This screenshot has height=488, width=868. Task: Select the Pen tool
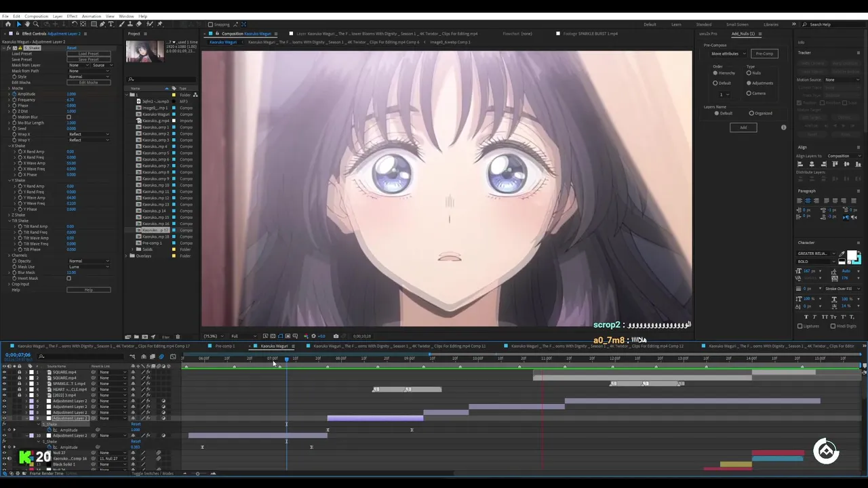(x=102, y=24)
